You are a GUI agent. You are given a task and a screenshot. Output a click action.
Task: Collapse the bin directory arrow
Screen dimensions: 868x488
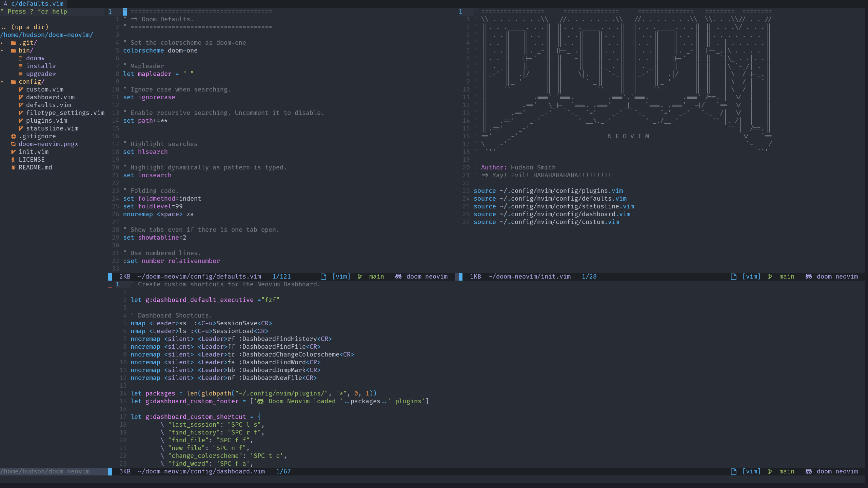pos(2,51)
